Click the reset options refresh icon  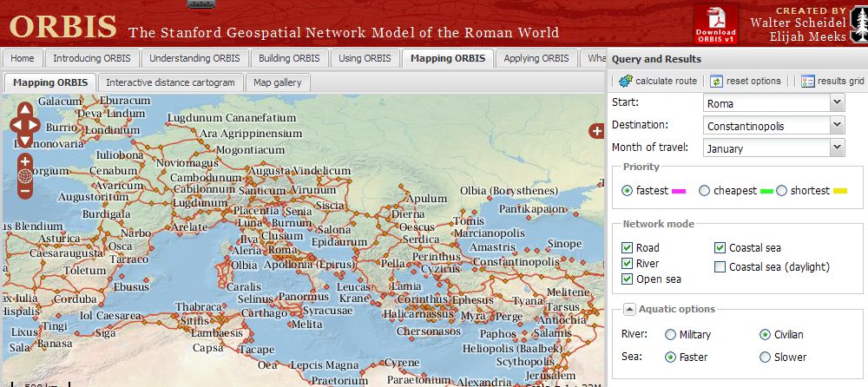pos(717,82)
